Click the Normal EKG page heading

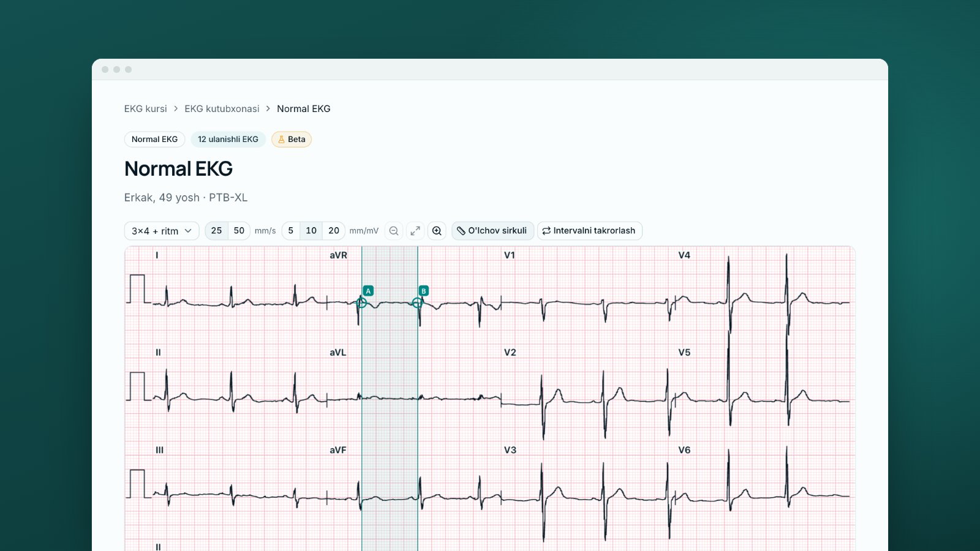pyautogui.click(x=178, y=169)
